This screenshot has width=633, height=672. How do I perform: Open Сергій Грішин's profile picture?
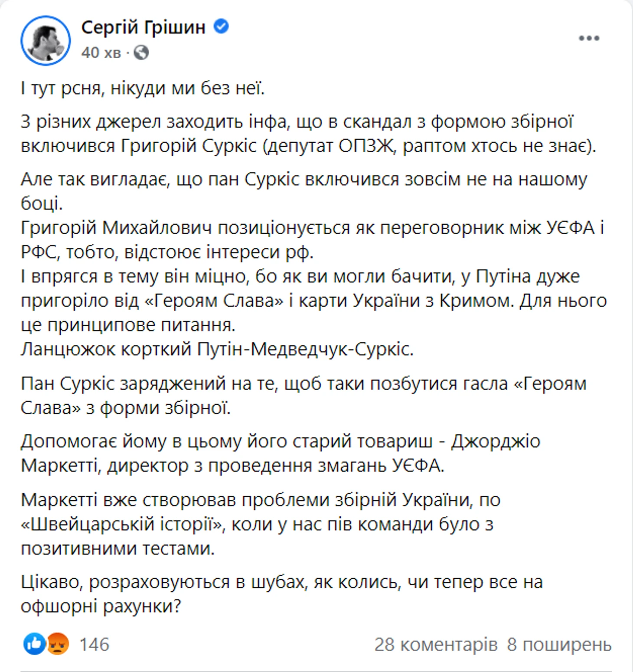[x=46, y=40]
